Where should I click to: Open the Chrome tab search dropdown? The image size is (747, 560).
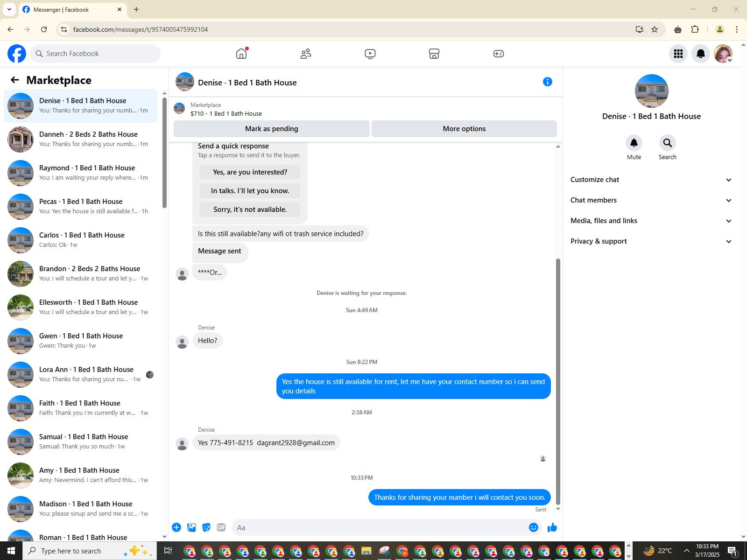tap(9, 9)
